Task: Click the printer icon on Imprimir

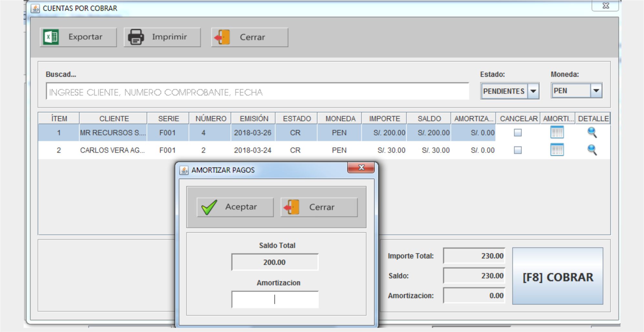Action: tap(136, 37)
